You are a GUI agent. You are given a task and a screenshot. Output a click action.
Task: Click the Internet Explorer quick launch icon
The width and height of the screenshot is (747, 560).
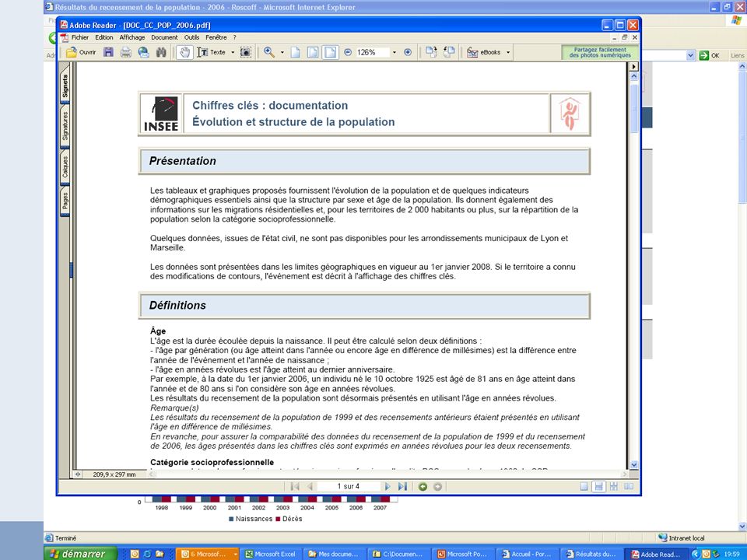147,554
